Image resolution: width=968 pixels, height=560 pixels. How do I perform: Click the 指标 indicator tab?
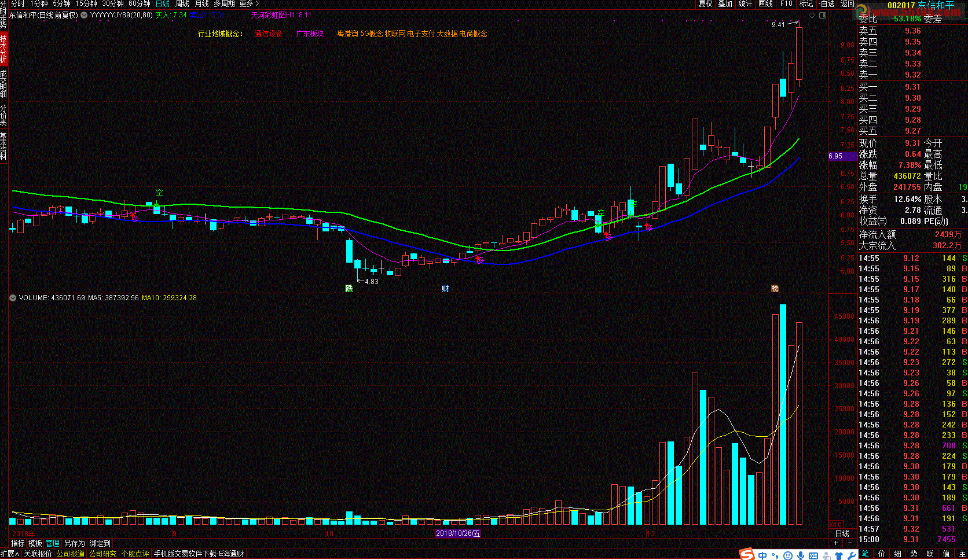18,543
